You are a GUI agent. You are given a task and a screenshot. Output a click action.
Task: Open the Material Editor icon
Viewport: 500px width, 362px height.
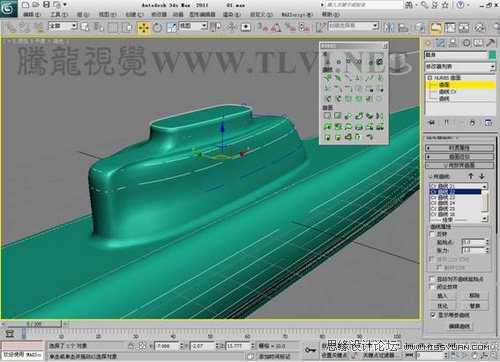(x=480, y=27)
